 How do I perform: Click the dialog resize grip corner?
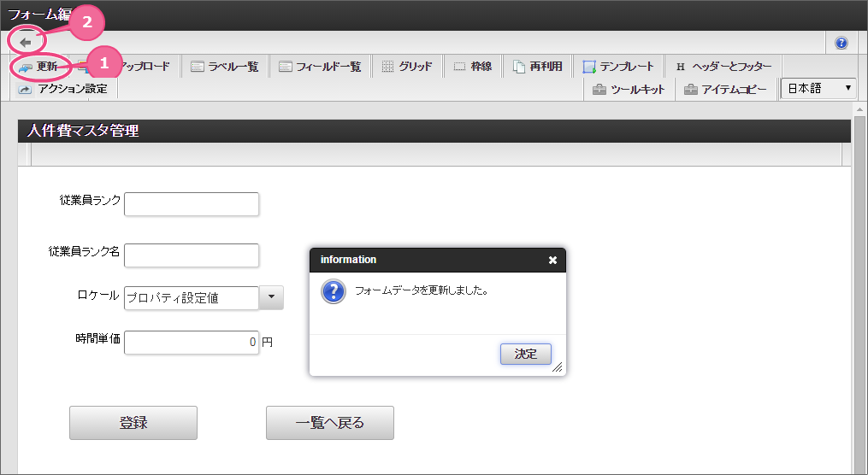pos(558,367)
